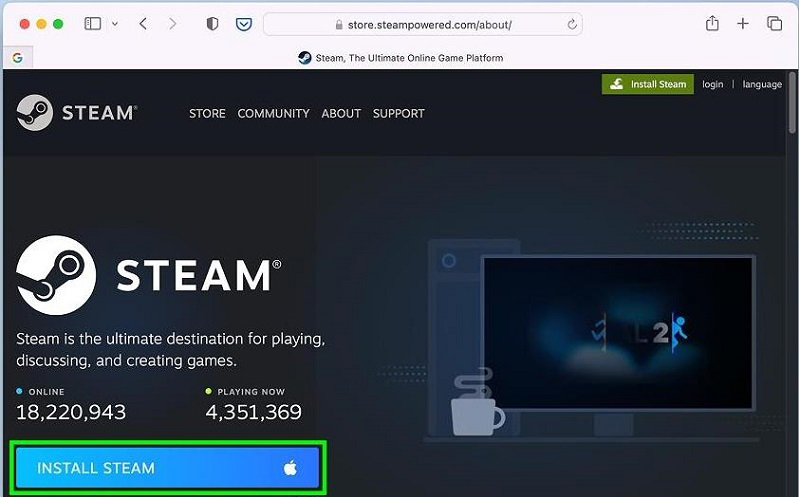Click the privacy shield icon
Screen dimensions: 800x497
tap(212, 24)
